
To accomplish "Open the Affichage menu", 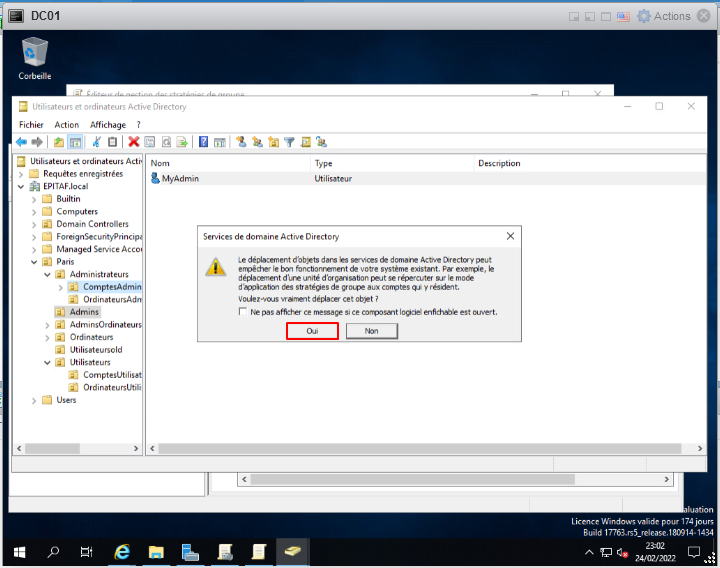I will [108, 125].
